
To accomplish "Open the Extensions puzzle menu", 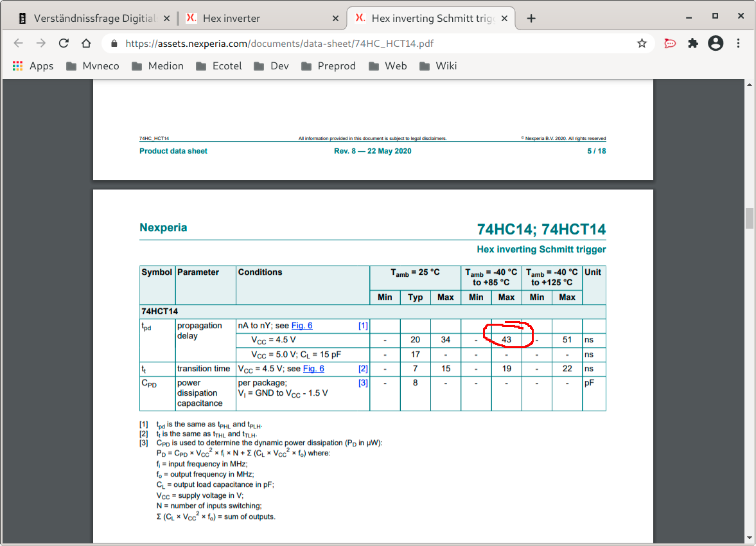I will tap(693, 44).
